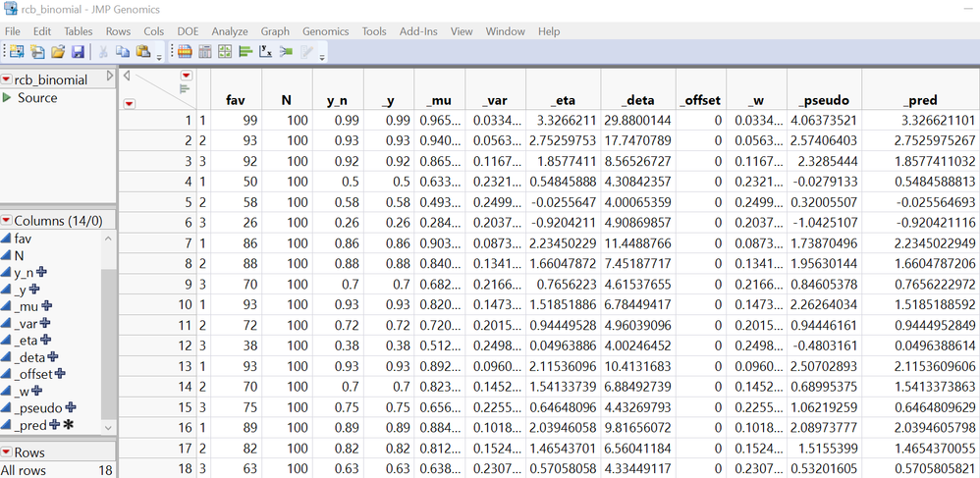Click the New Data Table toolbar icon
The width and height of the screenshot is (980, 478).
tap(17, 52)
